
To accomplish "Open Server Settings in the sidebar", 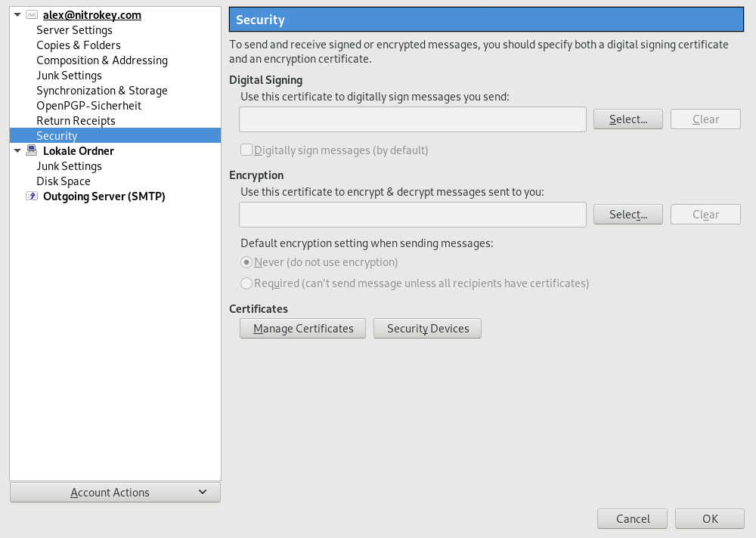I will (74, 30).
